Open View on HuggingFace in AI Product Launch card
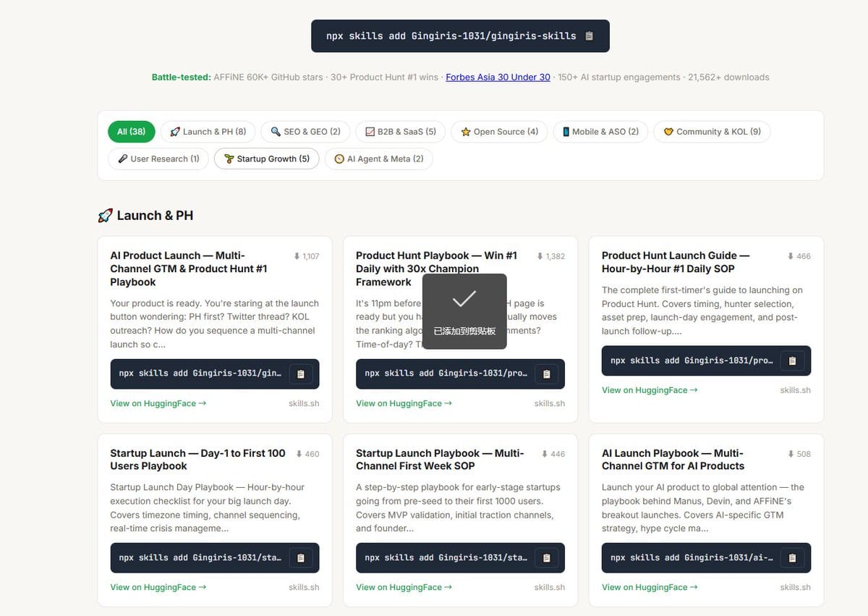 click(158, 403)
